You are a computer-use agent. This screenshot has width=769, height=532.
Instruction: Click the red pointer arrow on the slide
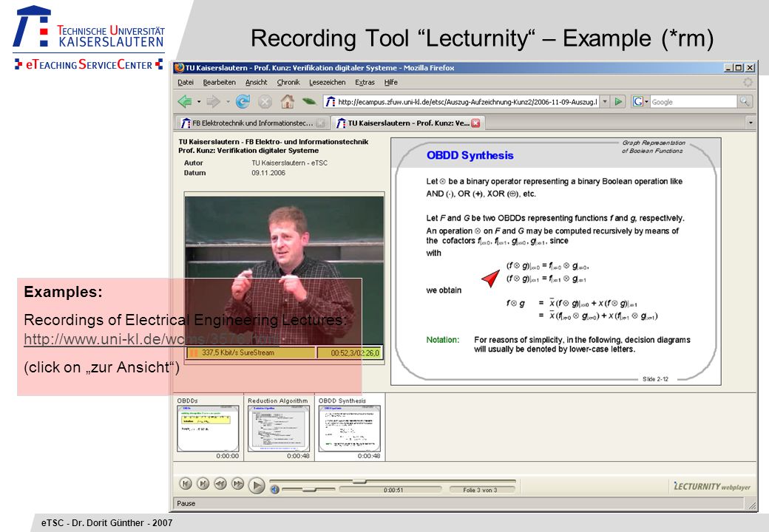490,279
